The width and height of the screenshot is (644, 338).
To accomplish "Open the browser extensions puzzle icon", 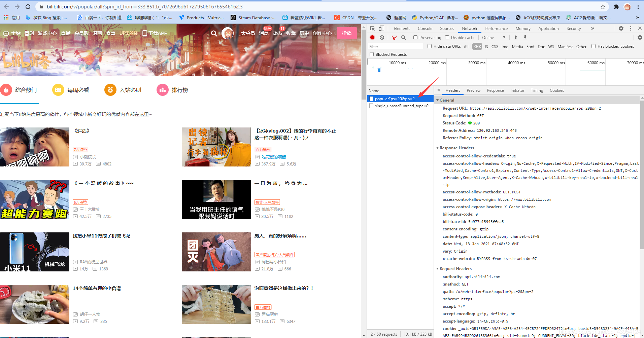I will point(616,7).
